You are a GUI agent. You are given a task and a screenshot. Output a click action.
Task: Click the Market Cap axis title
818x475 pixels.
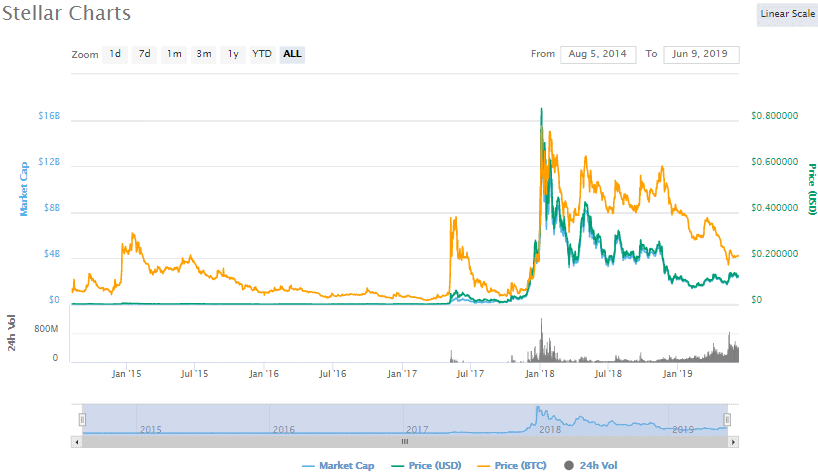point(23,189)
